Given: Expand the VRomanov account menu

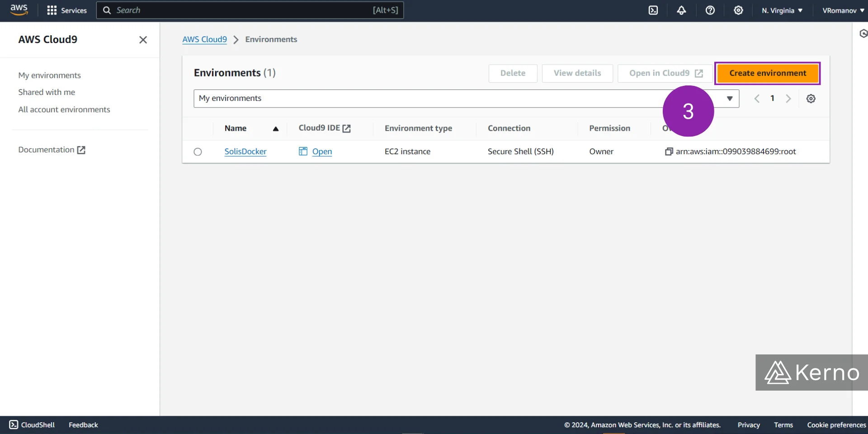Looking at the screenshot, I should (x=843, y=10).
